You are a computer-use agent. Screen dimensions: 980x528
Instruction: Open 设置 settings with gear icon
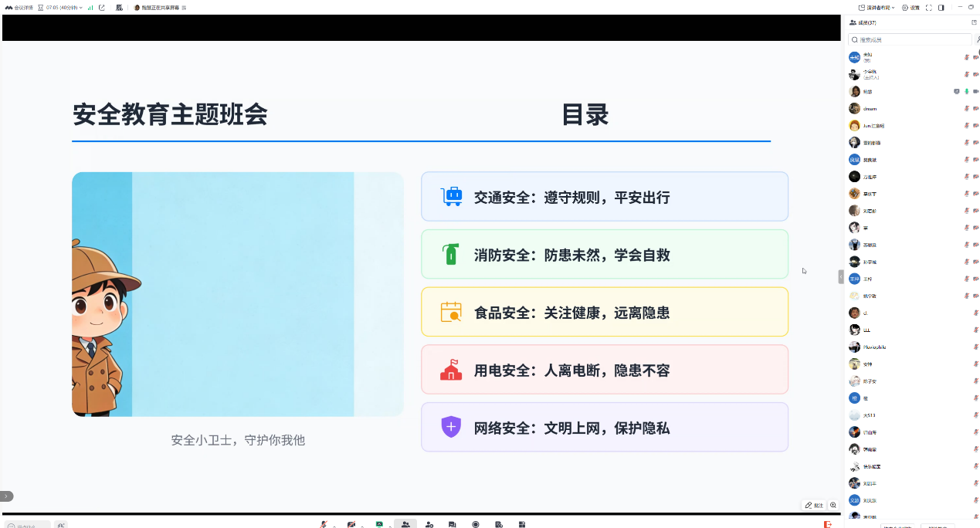910,8
